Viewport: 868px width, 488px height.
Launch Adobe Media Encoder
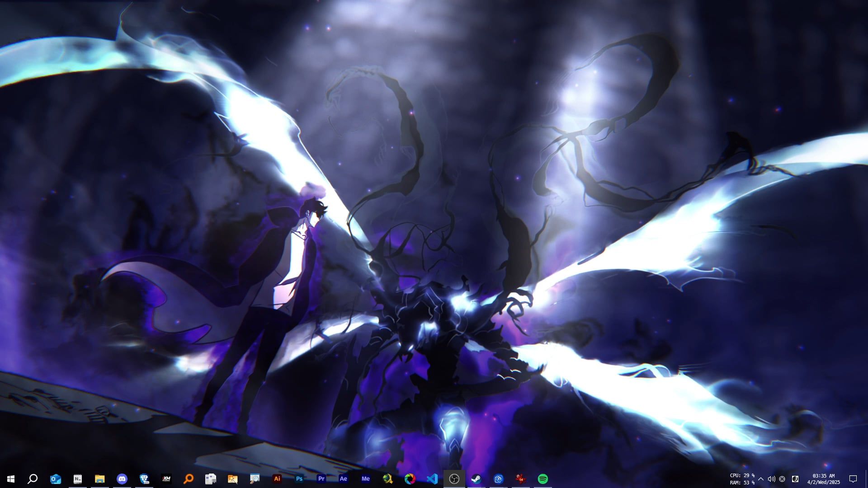[365, 479]
